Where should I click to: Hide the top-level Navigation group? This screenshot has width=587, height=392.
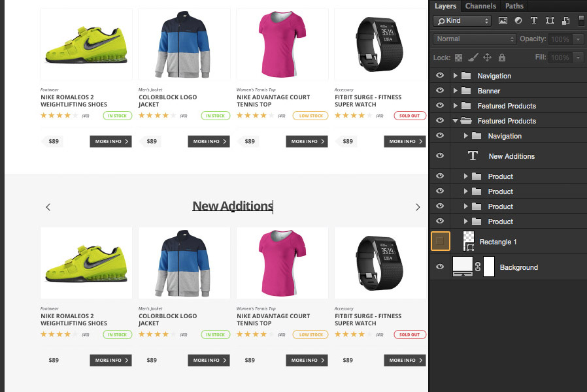click(x=440, y=75)
